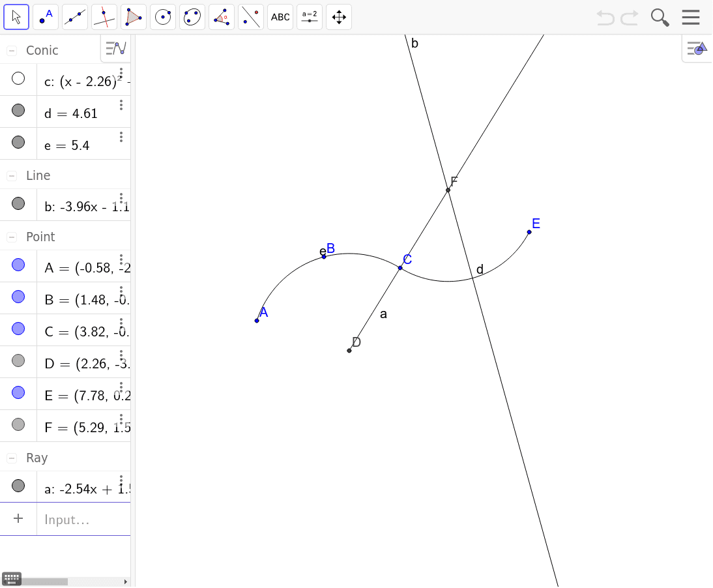Select the Reflect about Line tool
Screen dimensions: 713x588
point(250,18)
